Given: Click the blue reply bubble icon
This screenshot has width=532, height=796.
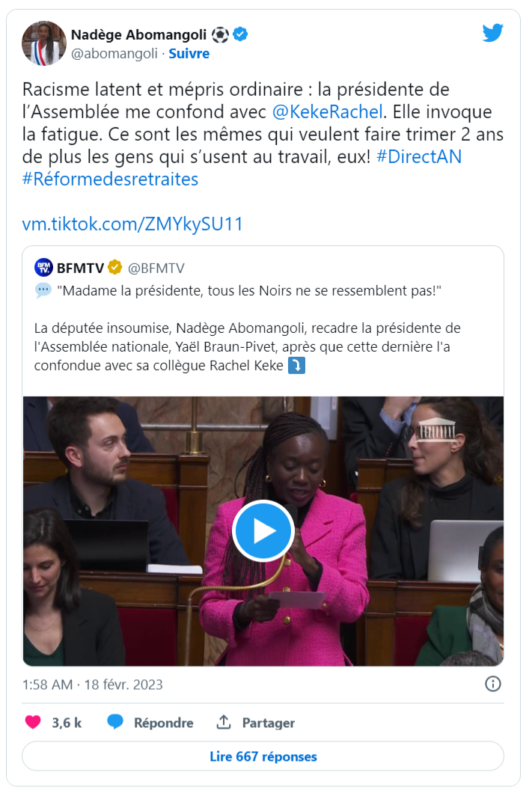Looking at the screenshot, I should (115, 722).
